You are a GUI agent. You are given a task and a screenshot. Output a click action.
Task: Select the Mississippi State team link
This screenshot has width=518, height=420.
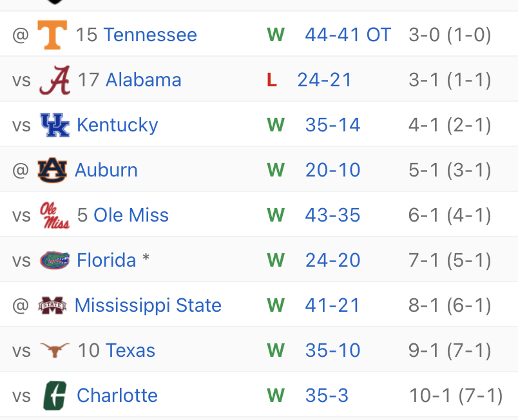point(148,305)
